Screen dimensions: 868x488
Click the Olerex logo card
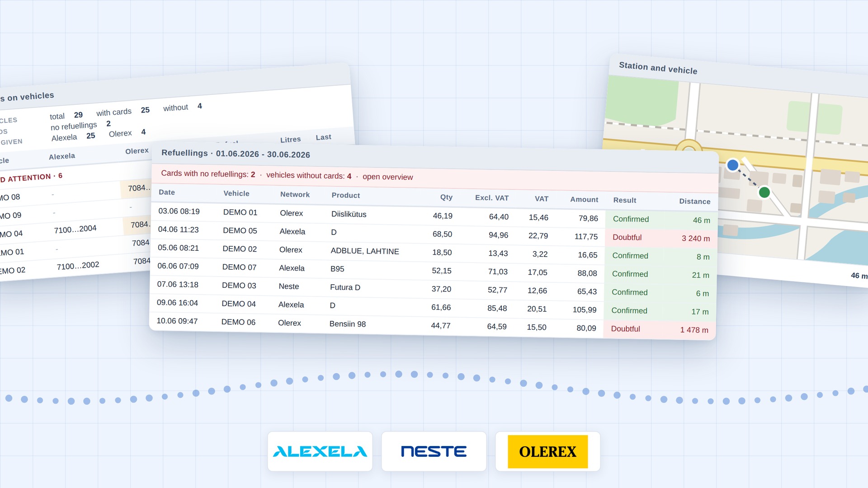click(x=548, y=451)
